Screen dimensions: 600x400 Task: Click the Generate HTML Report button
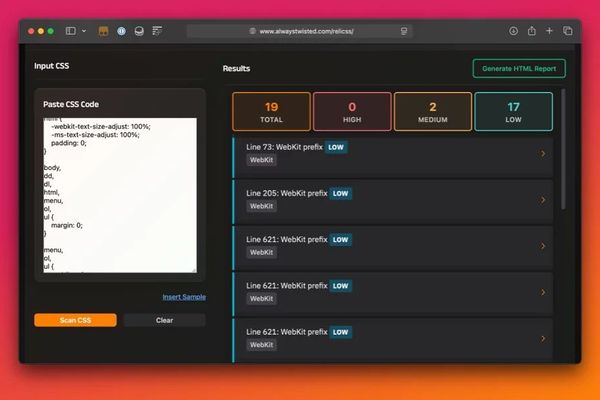click(x=519, y=69)
